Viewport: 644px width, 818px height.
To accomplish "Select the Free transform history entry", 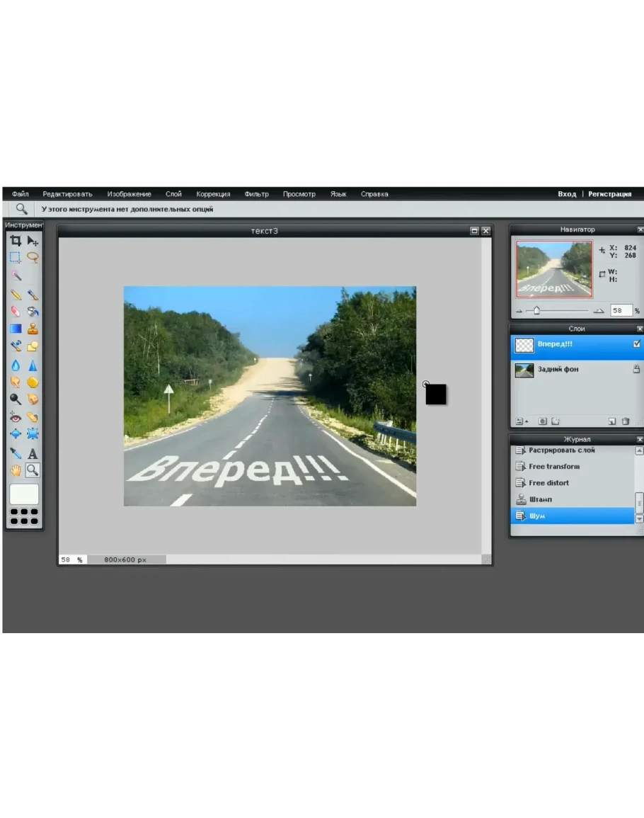I will point(553,467).
